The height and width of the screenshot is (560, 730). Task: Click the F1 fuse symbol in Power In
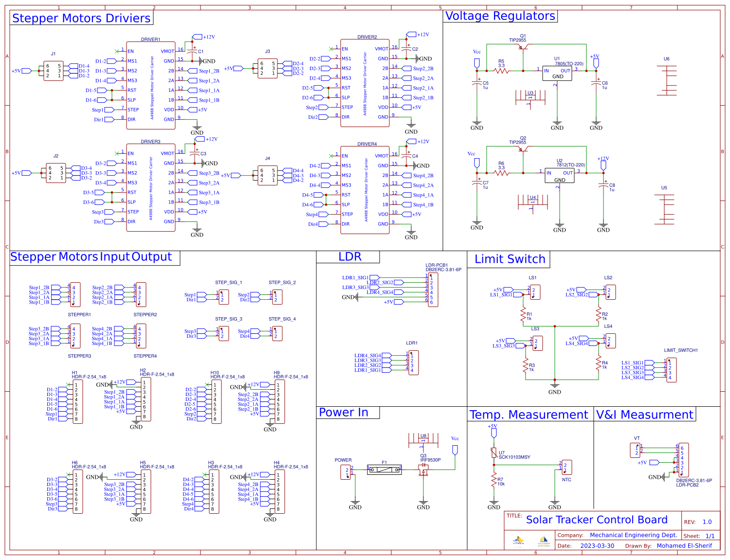click(384, 470)
